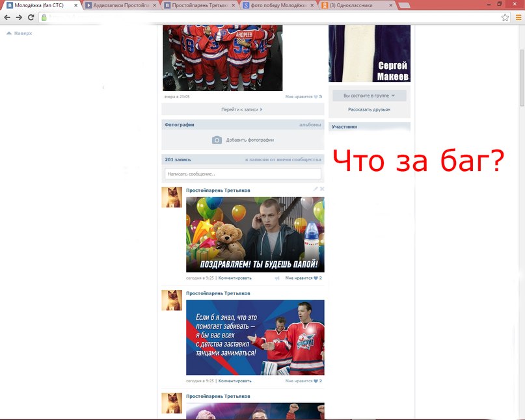The image size is (525, 420).
Task: Open the timestamp 'вчера в 23:05'
Action: (177, 97)
